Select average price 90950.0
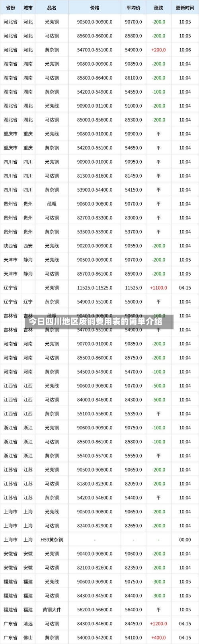The width and height of the screenshot is (199, 644). pyautogui.click(x=133, y=162)
